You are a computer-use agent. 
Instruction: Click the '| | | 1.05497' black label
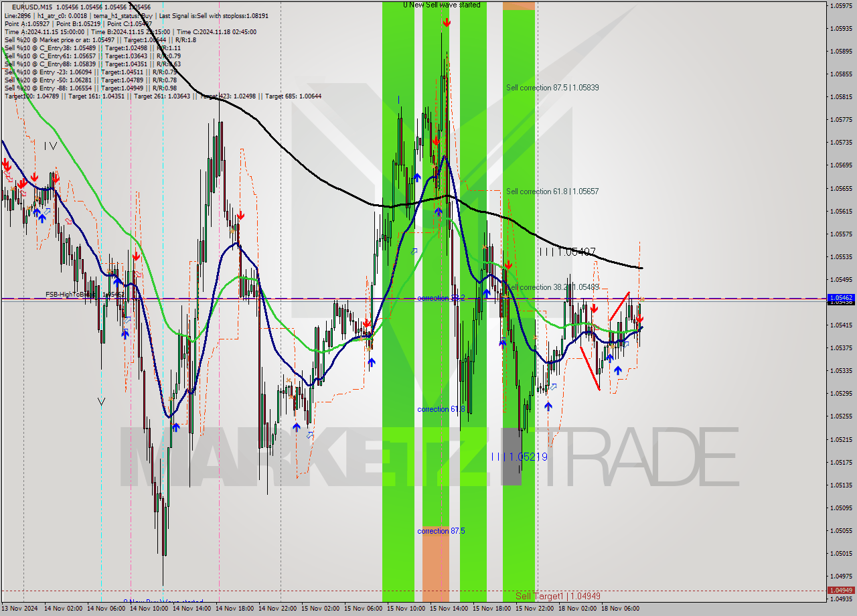(x=568, y=252)
